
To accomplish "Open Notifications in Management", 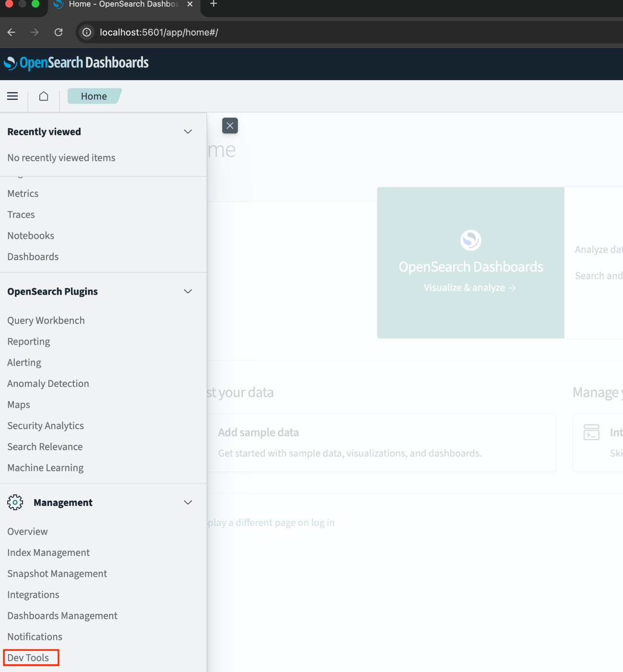I will 35,637.
